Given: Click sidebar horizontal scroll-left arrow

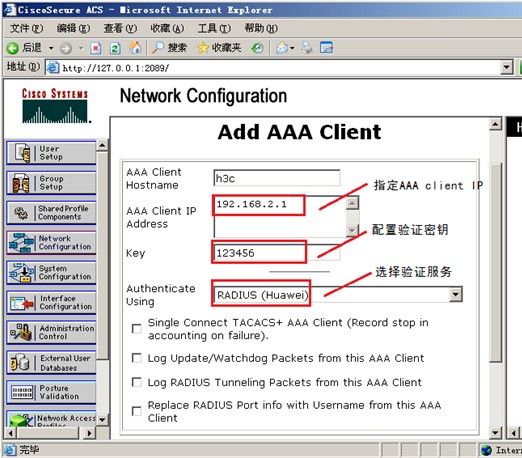Looking at the screenshot, I should click(x=11, y=433).
